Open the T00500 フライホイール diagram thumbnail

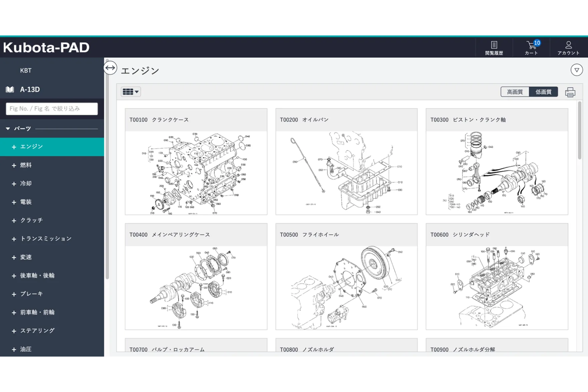(346, 287)
